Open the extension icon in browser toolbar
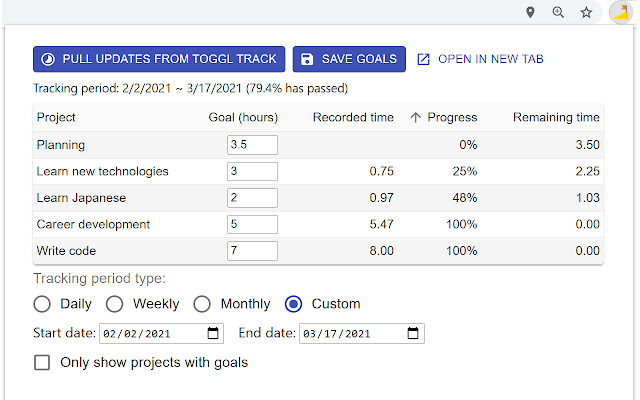The height and width of the screenshot is (400, 640). pyautogui.click(x=620, y=13)
